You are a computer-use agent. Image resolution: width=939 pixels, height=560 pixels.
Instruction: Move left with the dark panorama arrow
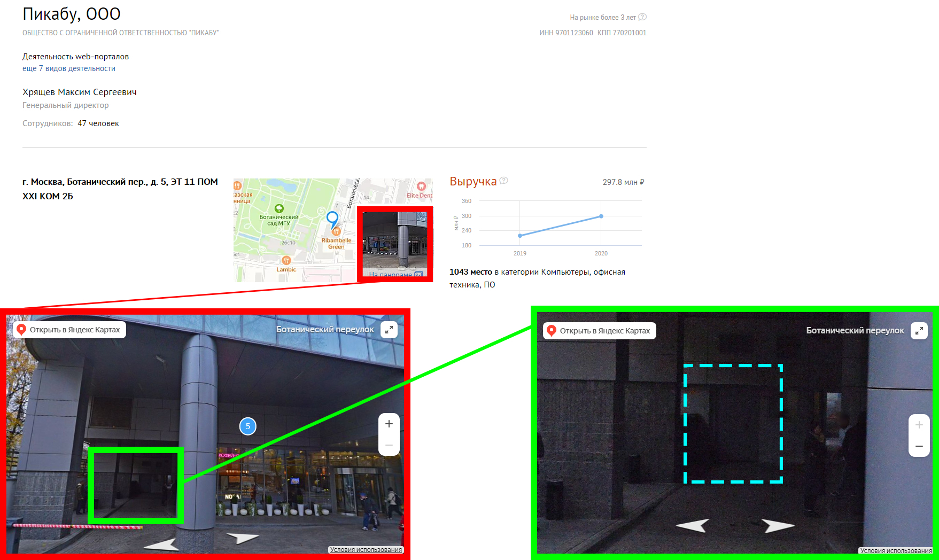[693, 526]
